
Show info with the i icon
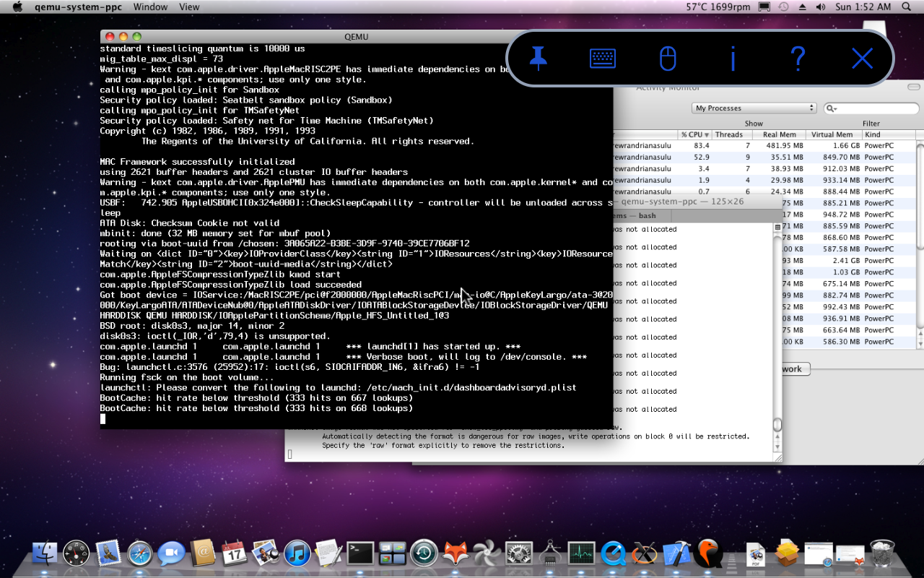(x=733, y=59)
